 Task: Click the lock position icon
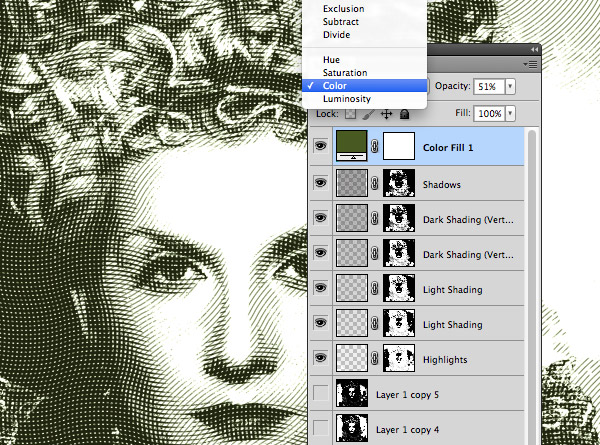click(x=386, y=115)
